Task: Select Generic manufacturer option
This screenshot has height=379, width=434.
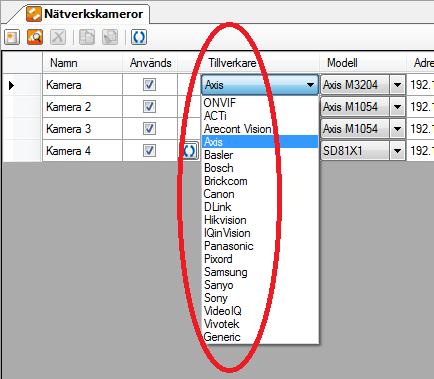Action: tap(260, 337)
